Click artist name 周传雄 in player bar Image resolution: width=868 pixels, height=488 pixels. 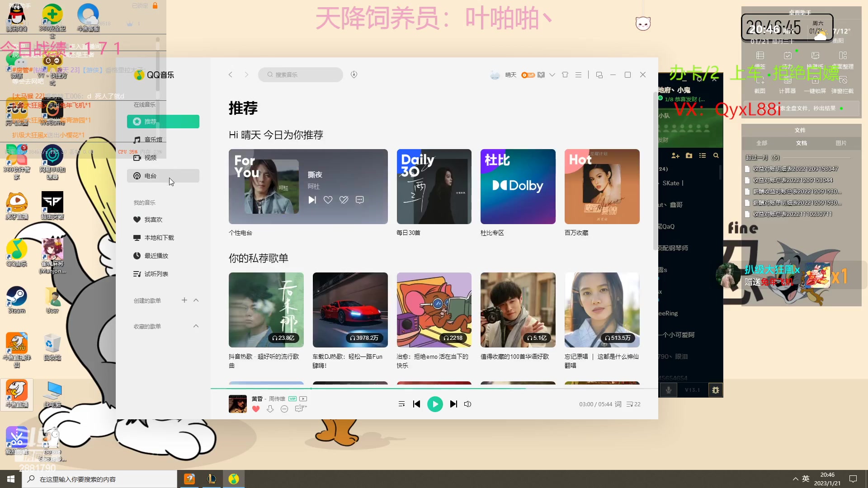click(277, 399)
